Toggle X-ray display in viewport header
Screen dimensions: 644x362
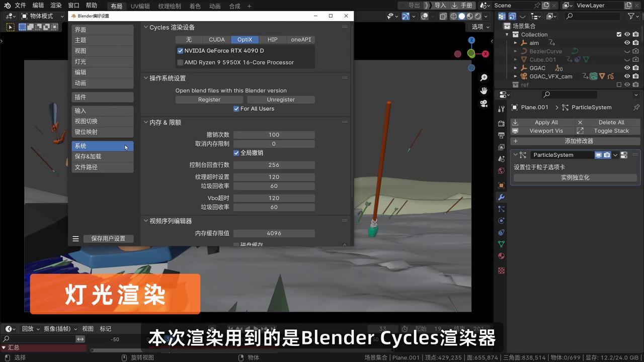pyautogui.click(x=443, y=16)
